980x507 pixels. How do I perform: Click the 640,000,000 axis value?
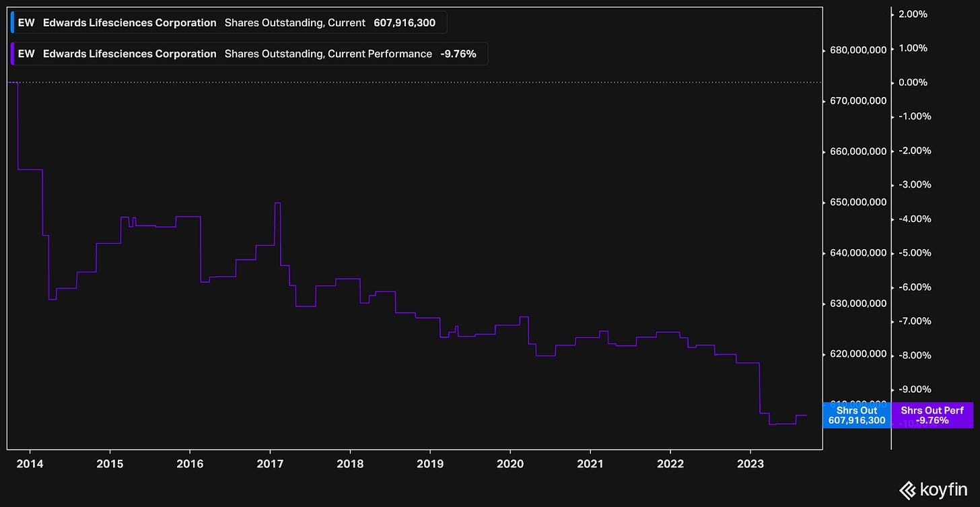(858, 253)
